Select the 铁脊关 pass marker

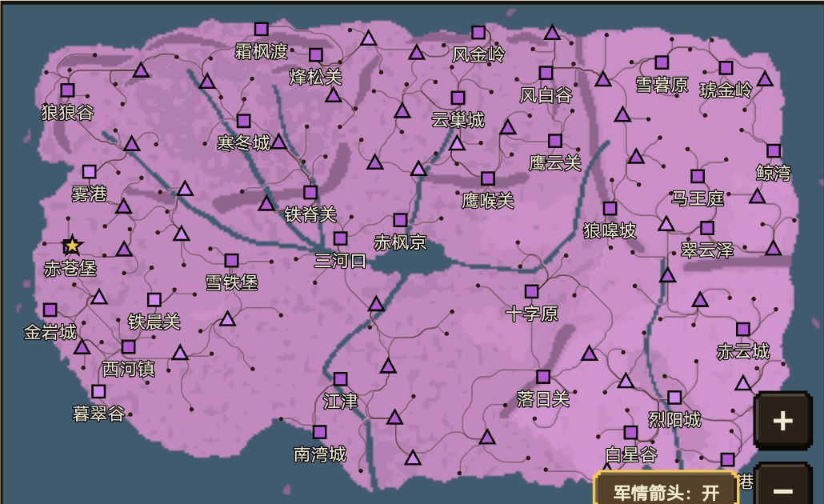click(310, 192)
